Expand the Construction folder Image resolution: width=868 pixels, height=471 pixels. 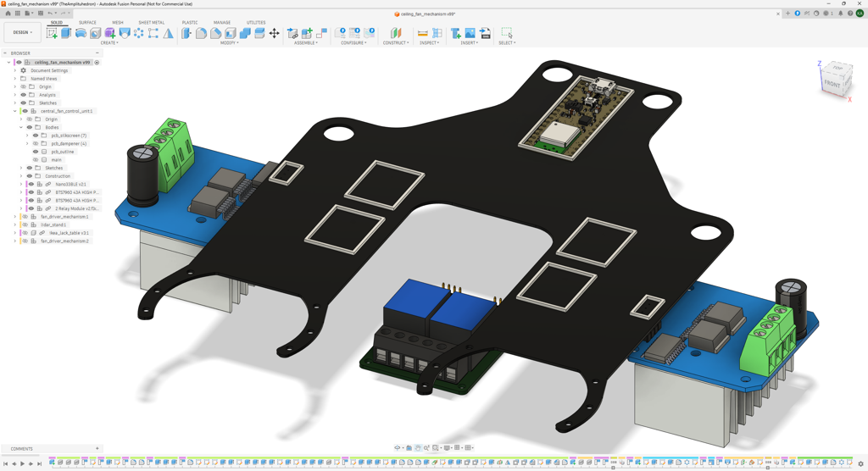[21, 176]
